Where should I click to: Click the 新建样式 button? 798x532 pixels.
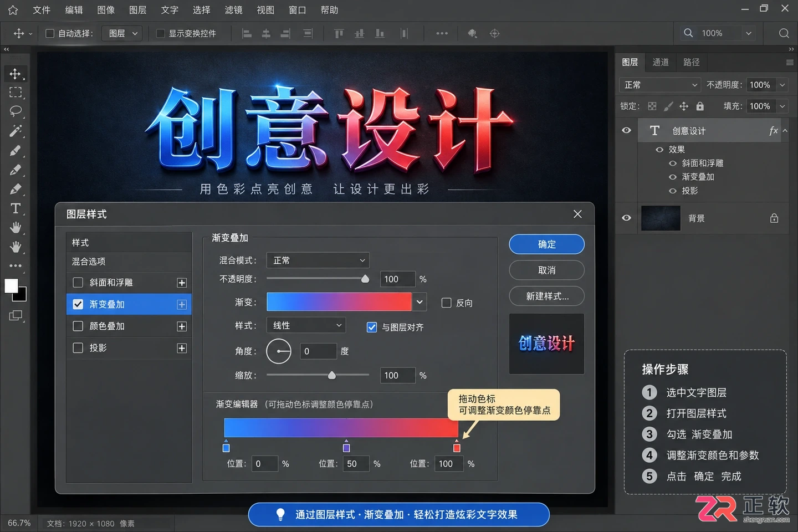pos(547,296)
